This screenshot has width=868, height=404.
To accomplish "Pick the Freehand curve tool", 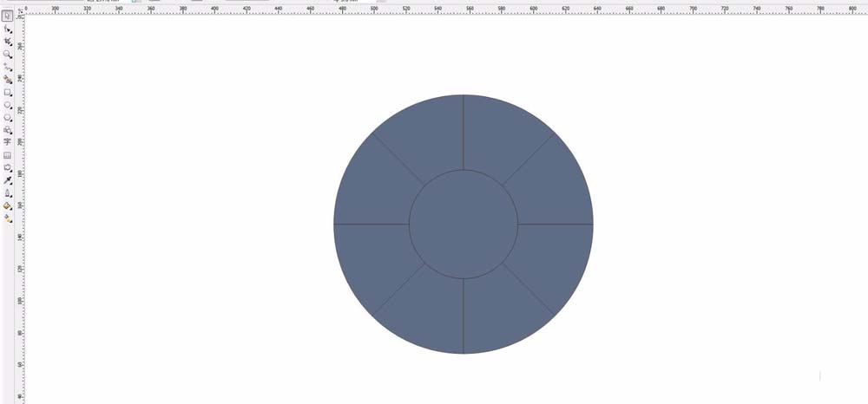I will pyautogui.click(x=8, y=67).
